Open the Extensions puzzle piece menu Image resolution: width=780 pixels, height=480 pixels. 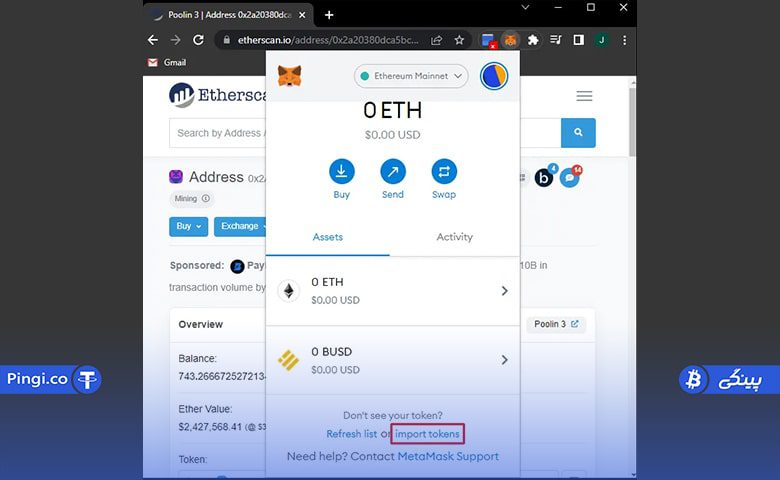[533, 40]
